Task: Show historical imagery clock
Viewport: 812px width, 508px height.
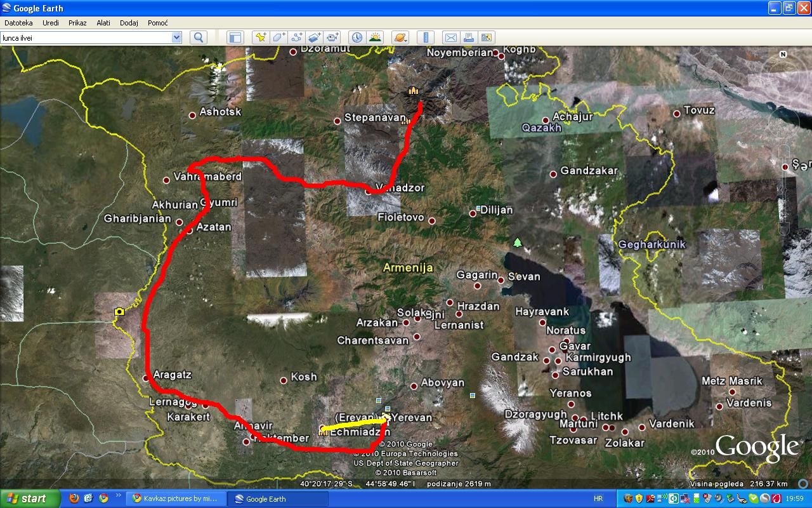Action: (357, 37)
